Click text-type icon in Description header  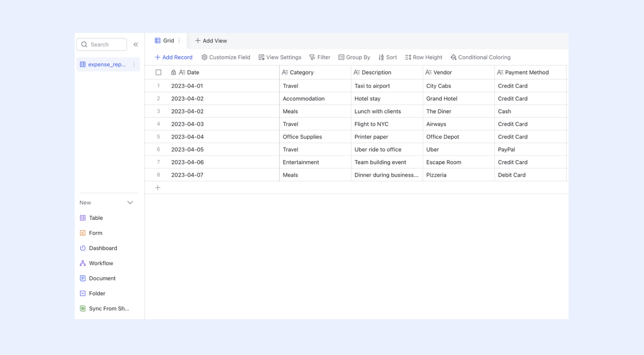[356, 72]
